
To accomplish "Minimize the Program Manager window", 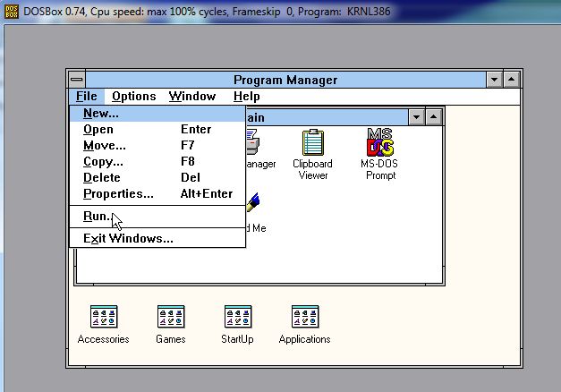I will click(494, 80).
